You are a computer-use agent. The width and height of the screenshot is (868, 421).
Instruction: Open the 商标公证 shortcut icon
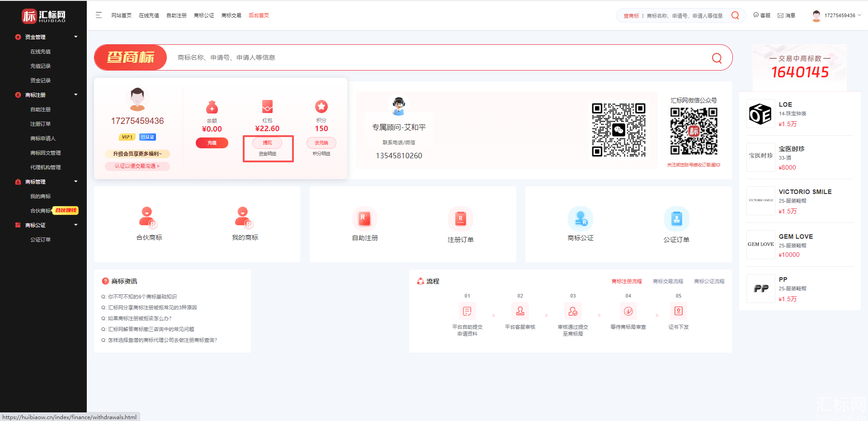tap(580, 218)
